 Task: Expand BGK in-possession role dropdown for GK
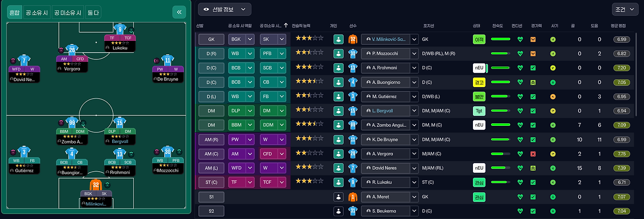250,39
